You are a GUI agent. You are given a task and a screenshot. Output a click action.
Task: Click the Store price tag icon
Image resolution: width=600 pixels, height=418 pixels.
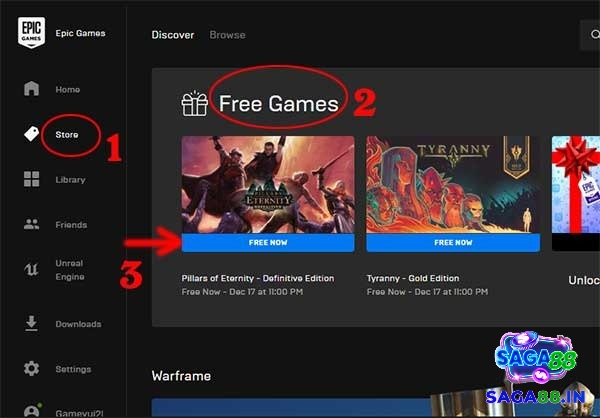pyautogui.click(x=31, y=134)
